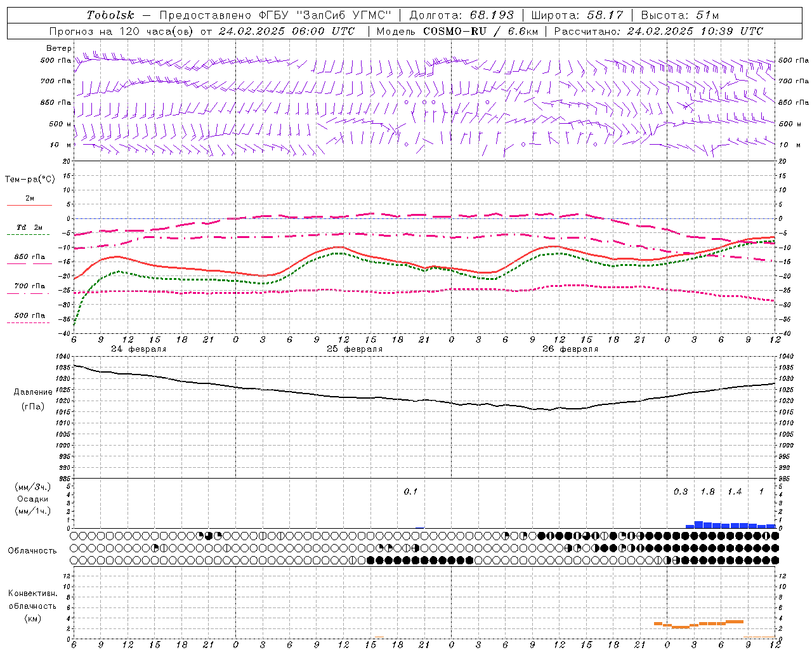812x650 pixels.
Task: Select the '2м' temperature legend entry
Action: pos(30,199)
